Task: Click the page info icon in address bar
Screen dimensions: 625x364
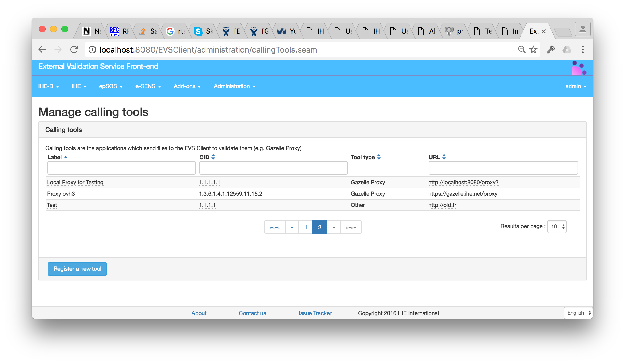Action: pos(92,49)
